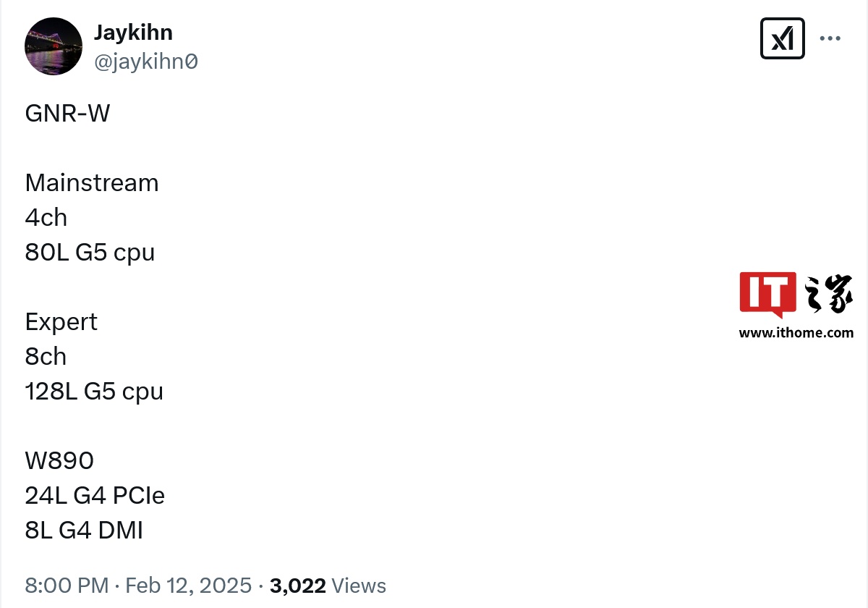
Task: Click the W890 text line
Action: click(59, 461)
